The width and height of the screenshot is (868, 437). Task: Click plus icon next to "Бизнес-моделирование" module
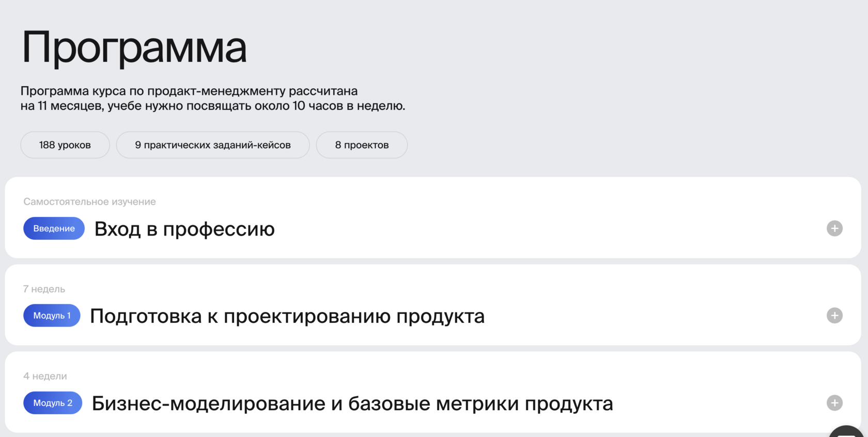click(834, 403)
